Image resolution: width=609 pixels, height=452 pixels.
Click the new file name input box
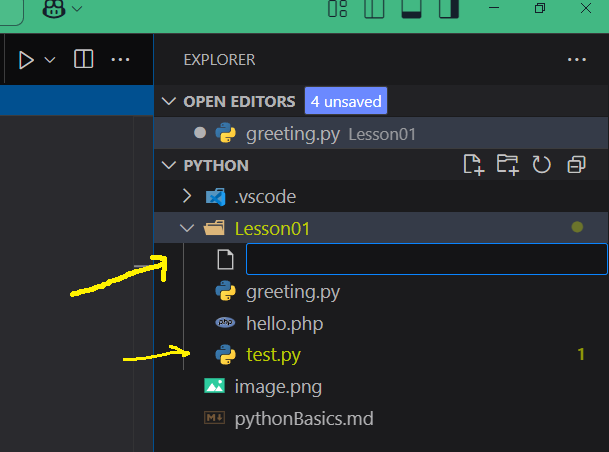(x=426, y=260)
